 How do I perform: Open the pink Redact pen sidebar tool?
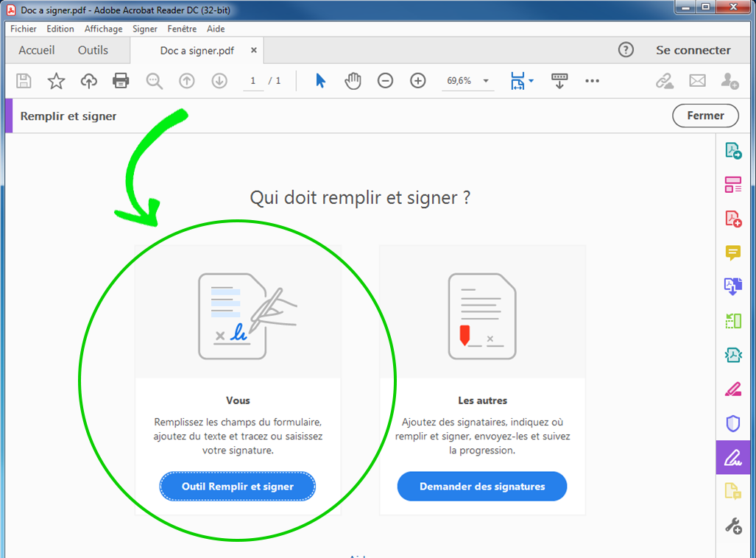click(733, 389)
